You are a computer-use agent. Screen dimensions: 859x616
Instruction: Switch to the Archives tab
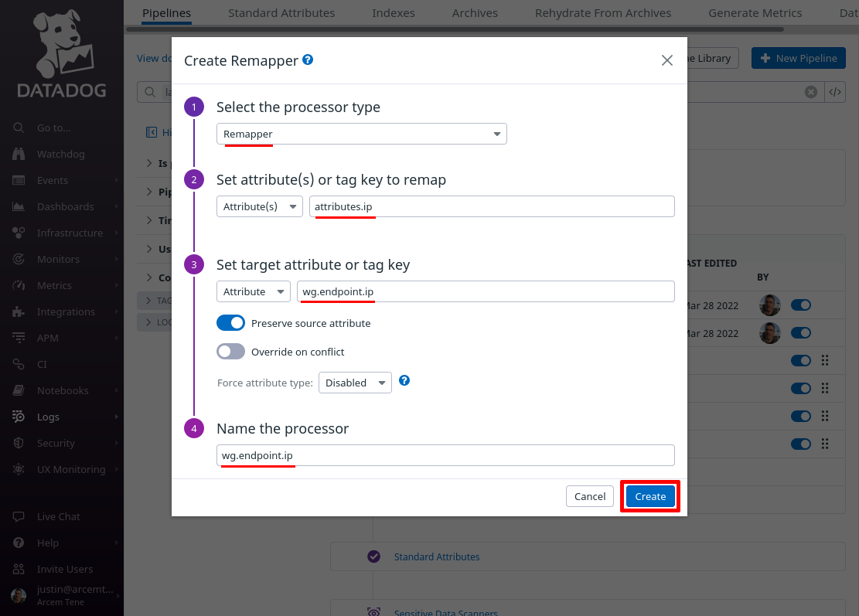[475, 12]
